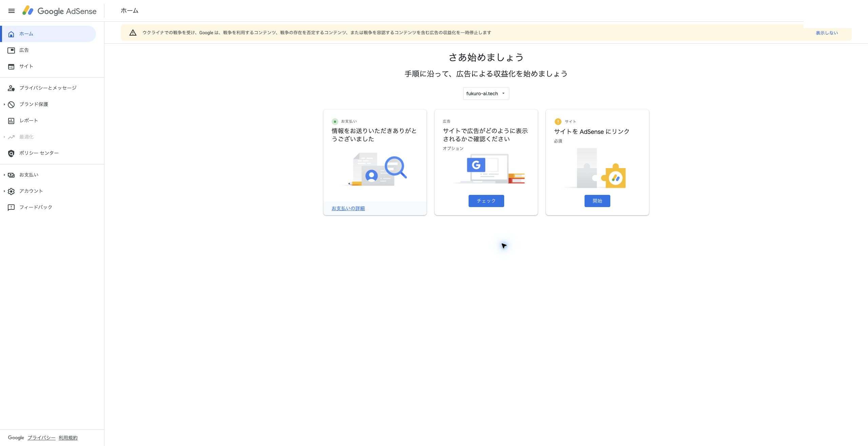
Task: Click the green status icon on お支払い card
Action: [335, 121]
